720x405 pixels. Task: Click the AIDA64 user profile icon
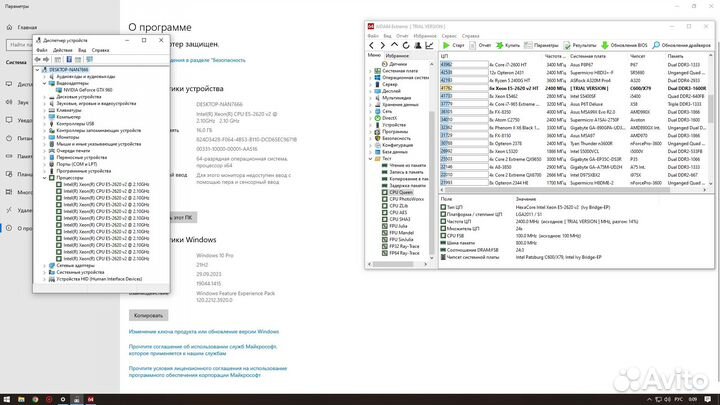point(418,45)
